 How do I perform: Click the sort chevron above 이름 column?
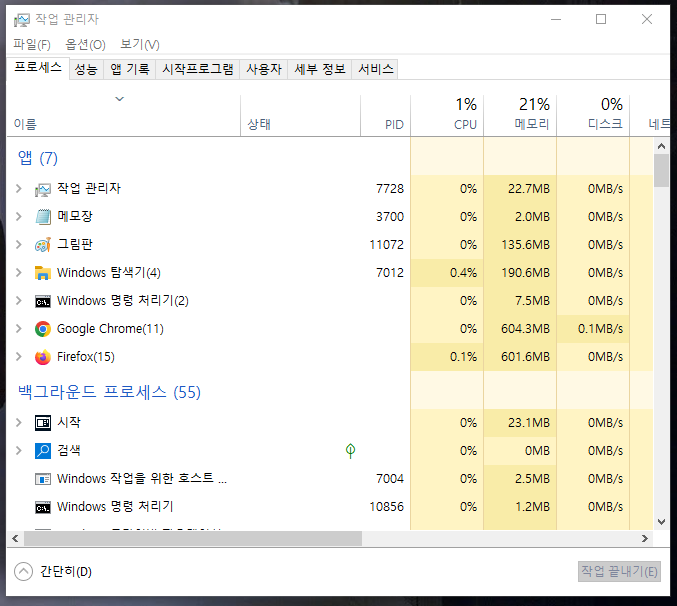[120, 99]
